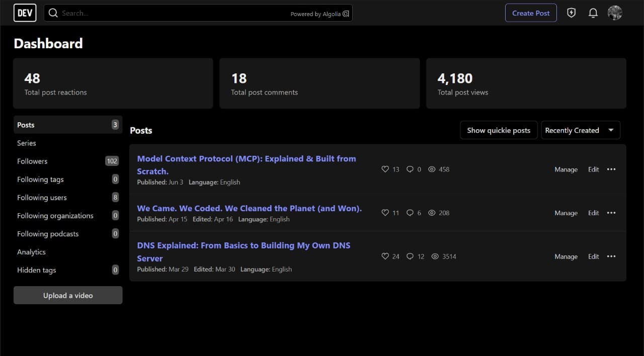The width and height of the screenshot is (644, 356).
Task: Click the Algolia logo in search bar
Action: (346, 14)
